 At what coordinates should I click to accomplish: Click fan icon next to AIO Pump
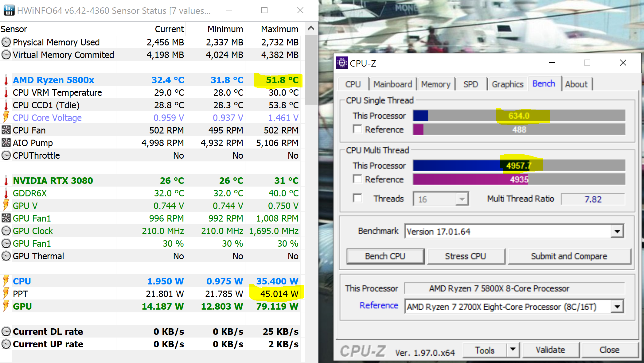6,143
